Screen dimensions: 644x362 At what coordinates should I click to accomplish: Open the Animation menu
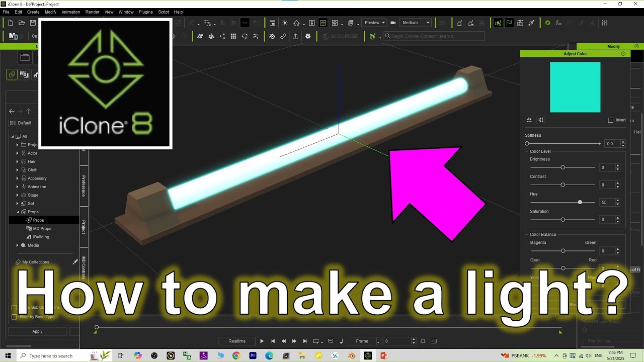click(71, 12)
